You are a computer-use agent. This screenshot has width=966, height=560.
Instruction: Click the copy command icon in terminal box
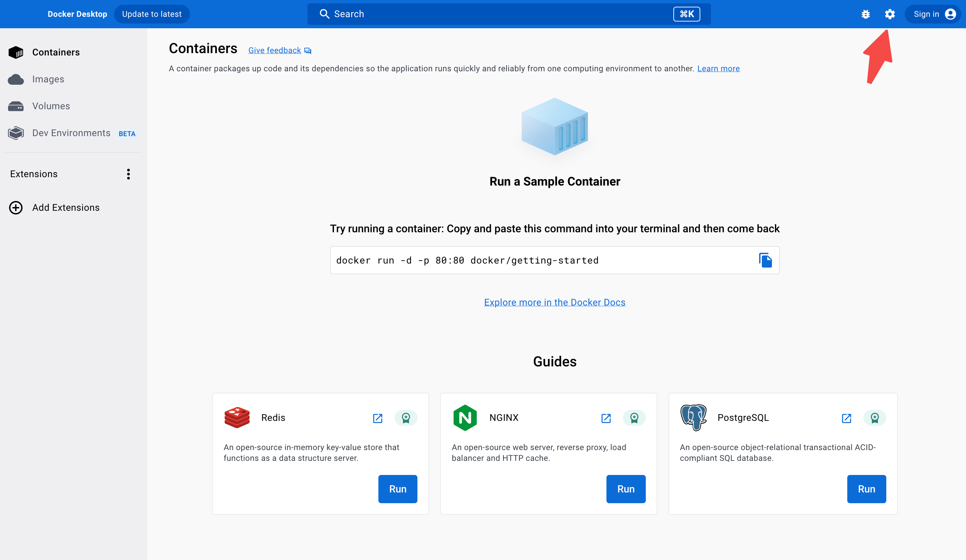tap(766, 260)
